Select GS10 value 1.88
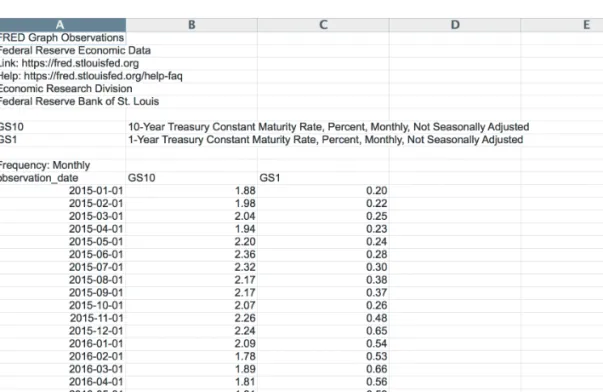The width and height of the screenshot is (603, 392). click(192, 190)
